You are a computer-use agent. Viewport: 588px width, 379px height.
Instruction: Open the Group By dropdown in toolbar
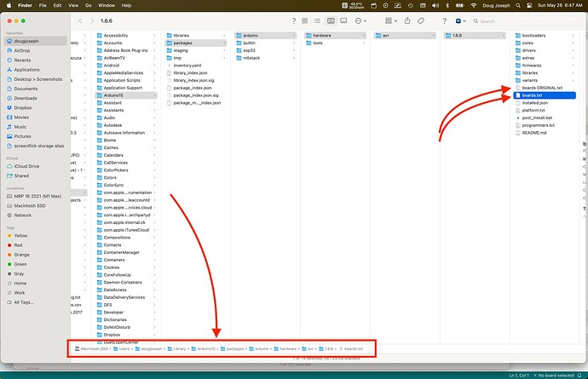pyautogui.click(x=391, y=21)
